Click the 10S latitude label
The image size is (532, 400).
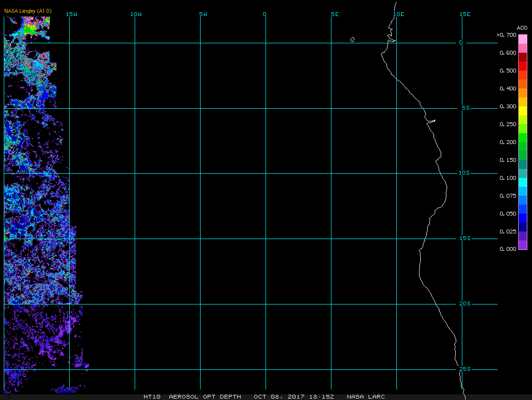[464, 173]
